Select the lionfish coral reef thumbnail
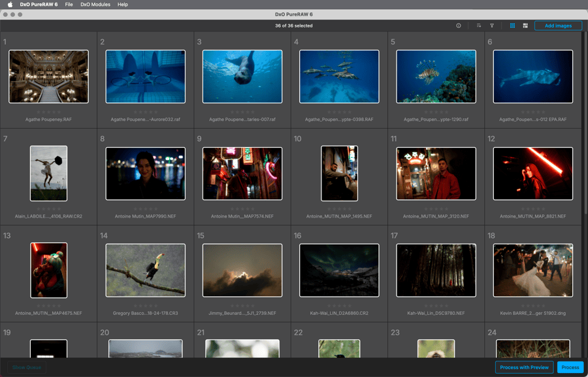The width and height of the screenshot is (588, 377). tap(436, 76)
